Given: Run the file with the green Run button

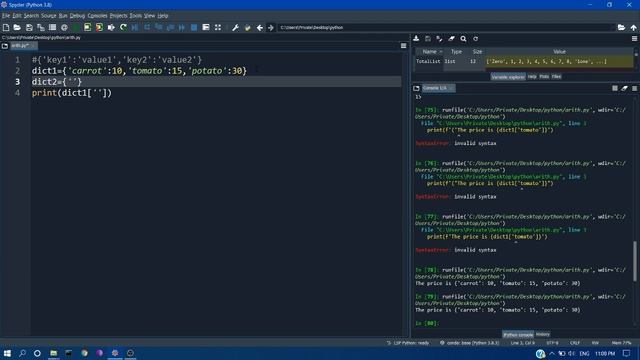Looking at the screenshot, I should point(76,27).
